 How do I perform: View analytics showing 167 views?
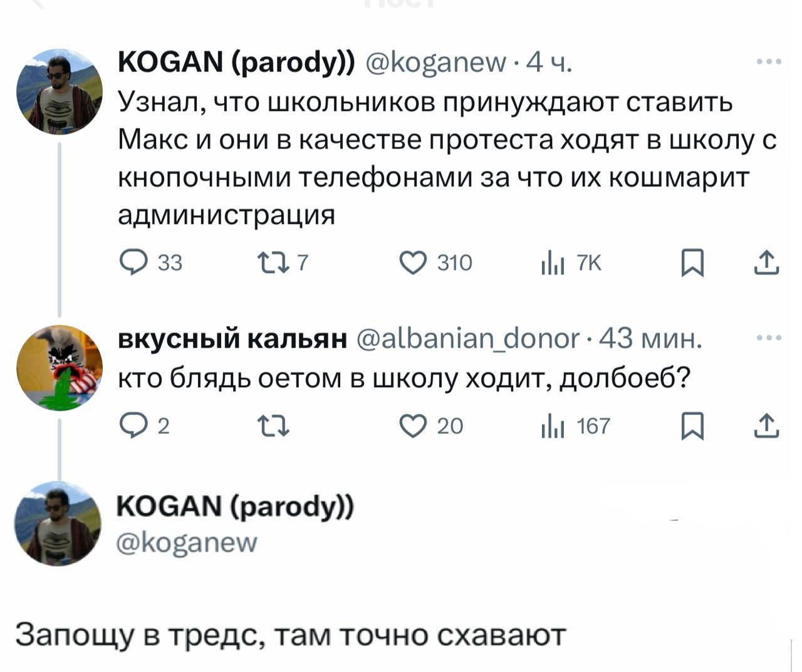point(551,428)
